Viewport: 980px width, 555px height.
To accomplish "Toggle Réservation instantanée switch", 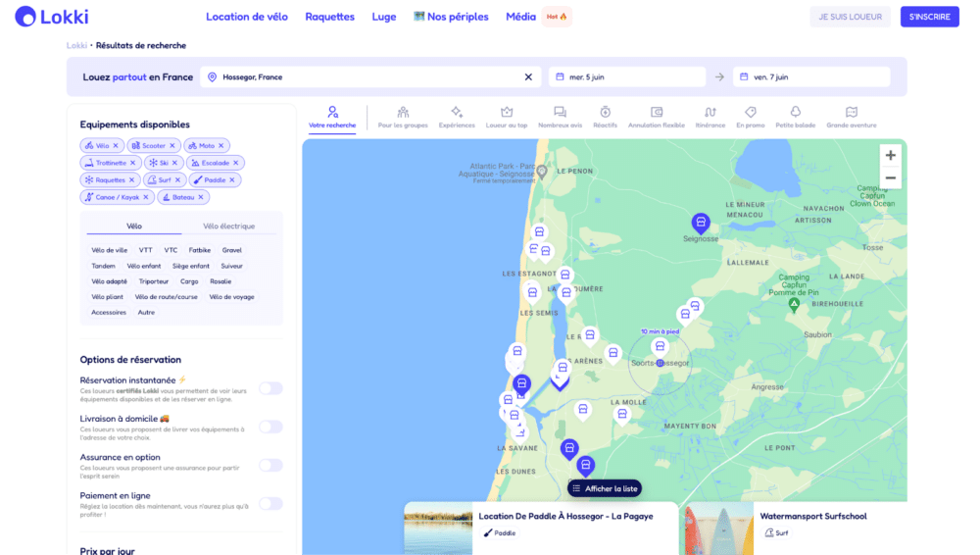I will click(271, 388).
